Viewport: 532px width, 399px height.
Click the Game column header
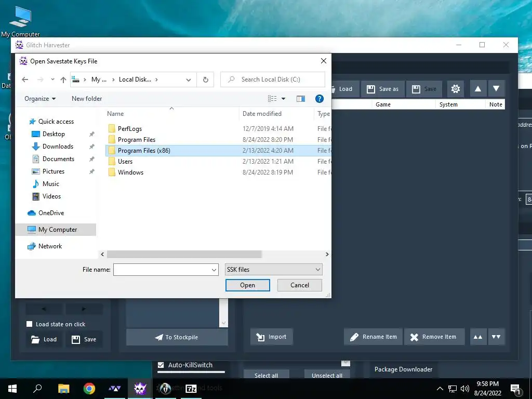click(x=383, y=104)
